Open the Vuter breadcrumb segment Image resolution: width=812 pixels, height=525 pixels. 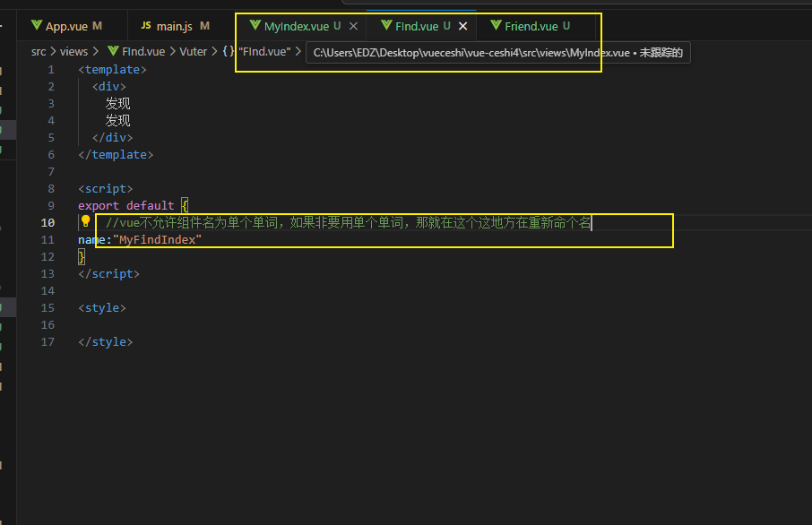(194, 52)
